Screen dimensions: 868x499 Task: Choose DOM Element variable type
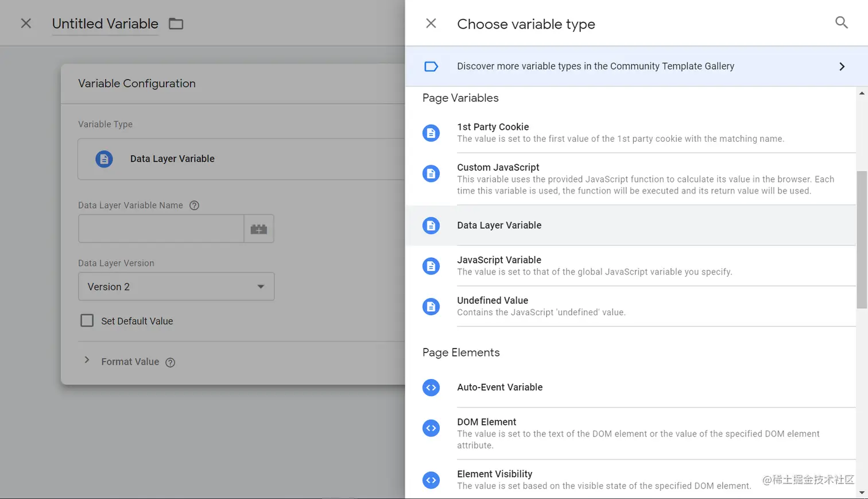pyautogui.click(x=631, y=434)
